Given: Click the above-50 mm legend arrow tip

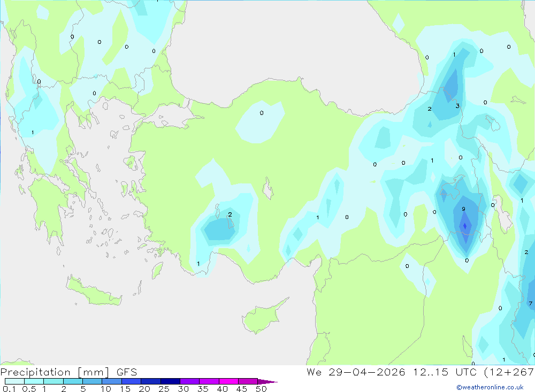Looking at the screenshot, I should 268,382.
